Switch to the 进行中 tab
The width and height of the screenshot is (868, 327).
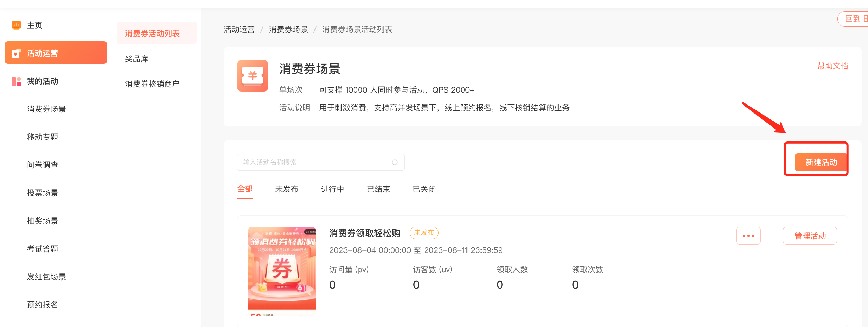[332, 189]
